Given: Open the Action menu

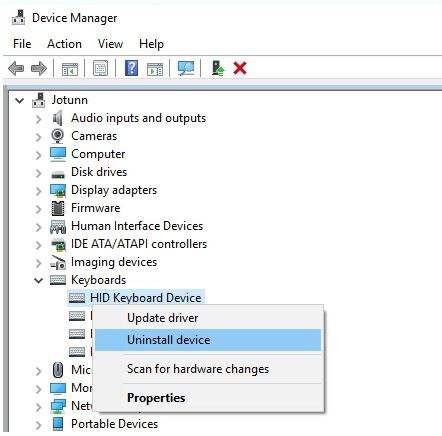Looking at the screenshot, I should tap(64, 44).
